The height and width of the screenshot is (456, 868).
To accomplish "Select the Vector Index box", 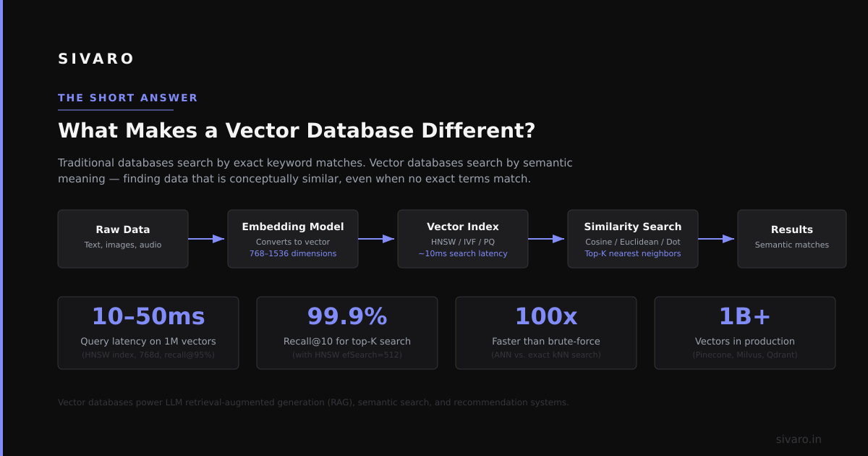I will click(463, 239).
